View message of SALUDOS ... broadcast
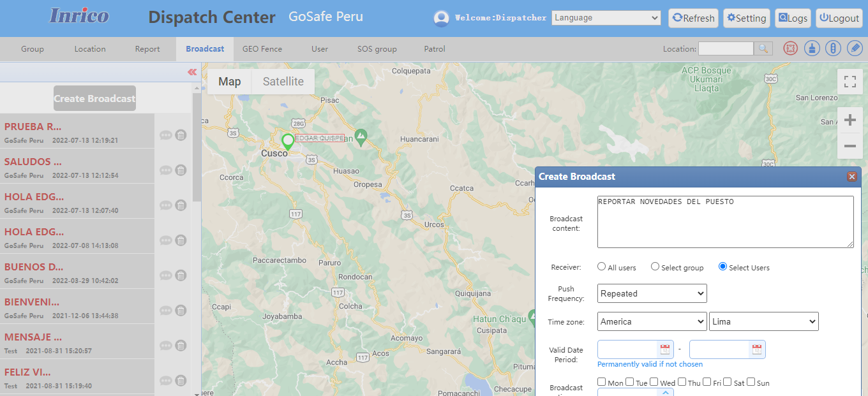This screenshot has width=868, height=396. [166, 170]
